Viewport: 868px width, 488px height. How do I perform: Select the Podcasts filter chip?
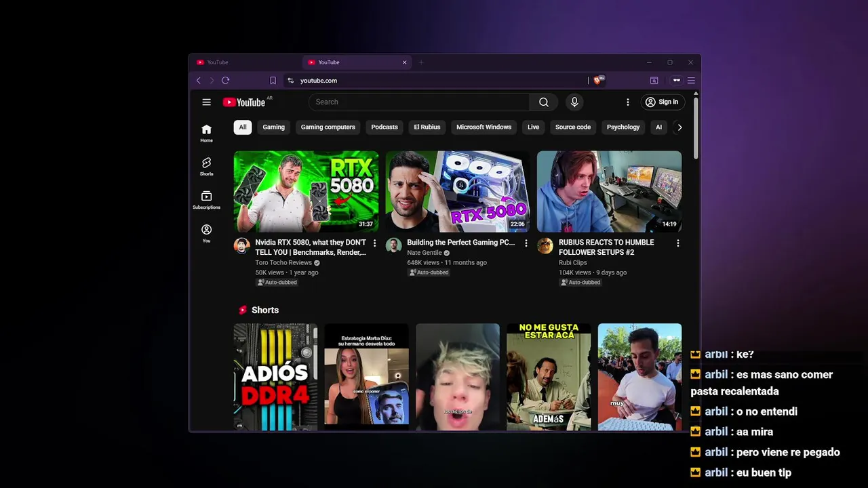coord(384,127)
